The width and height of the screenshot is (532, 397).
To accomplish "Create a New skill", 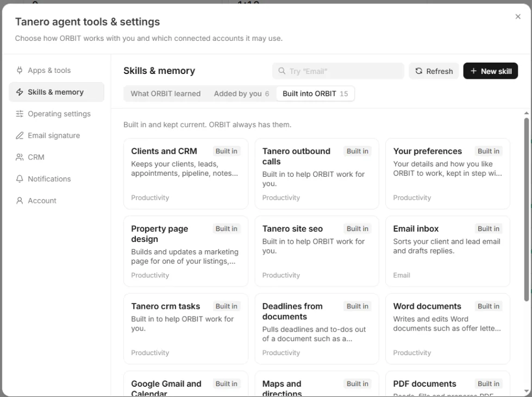I will (491, 71).
